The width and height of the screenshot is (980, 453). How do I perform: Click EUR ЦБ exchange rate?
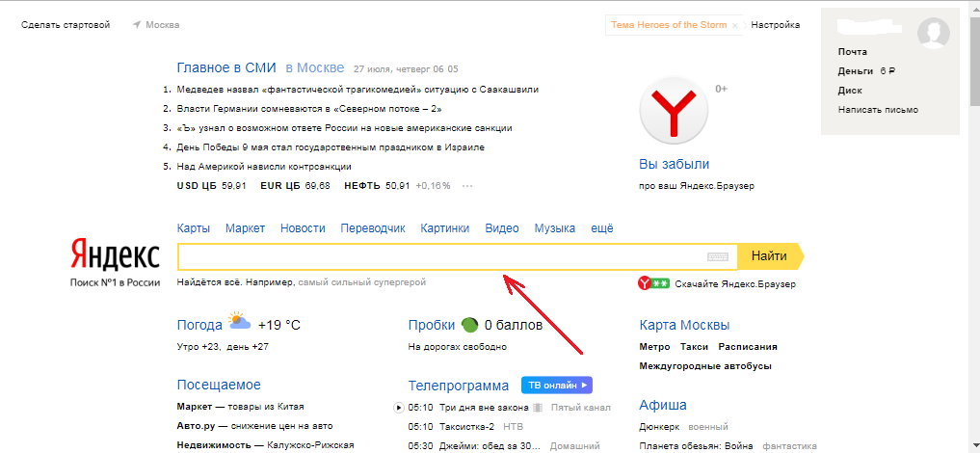[x=295, y=186]
